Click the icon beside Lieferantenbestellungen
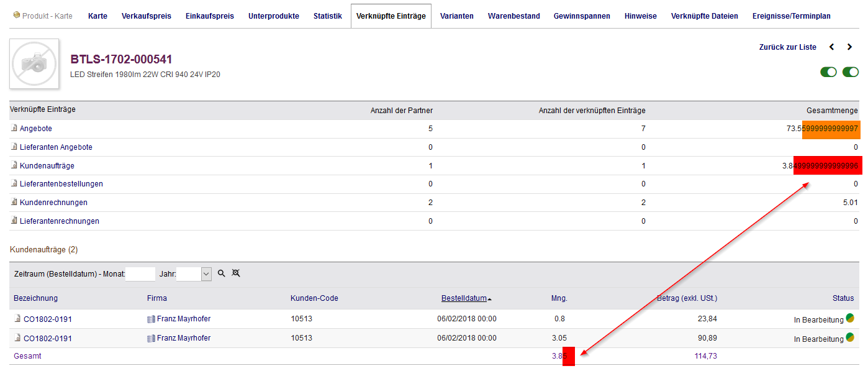Screen dimensions: 868x376 [14, 184]
